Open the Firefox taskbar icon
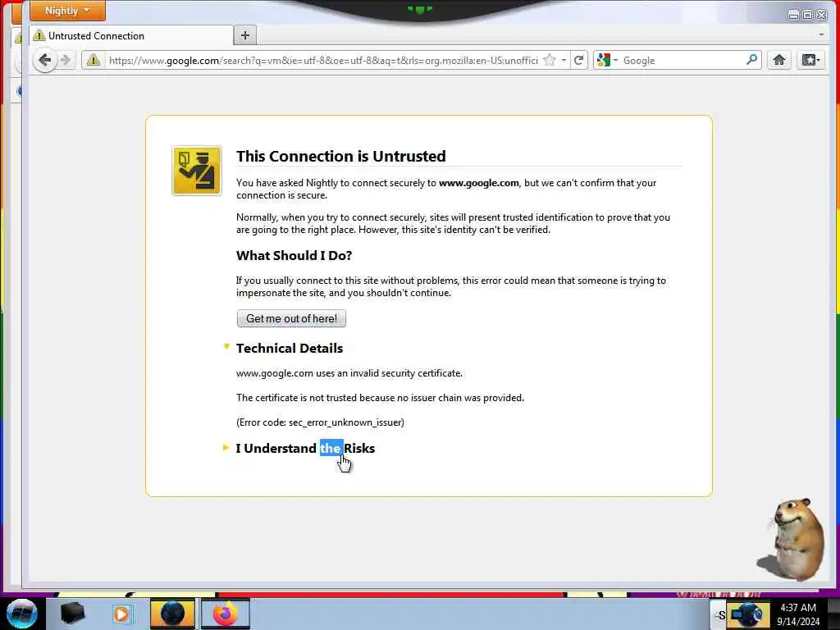 (x=226, y=614)
